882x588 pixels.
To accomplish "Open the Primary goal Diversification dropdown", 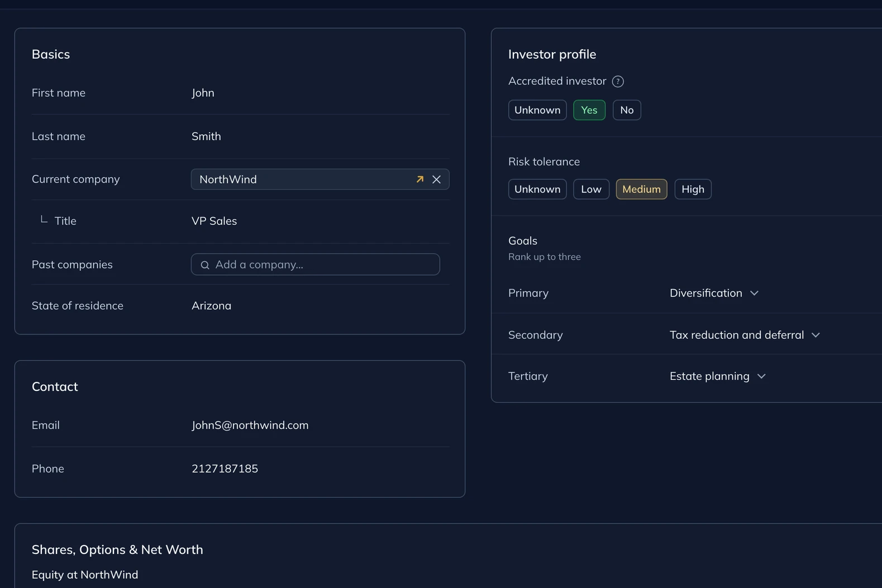I will tap(714, 293).
